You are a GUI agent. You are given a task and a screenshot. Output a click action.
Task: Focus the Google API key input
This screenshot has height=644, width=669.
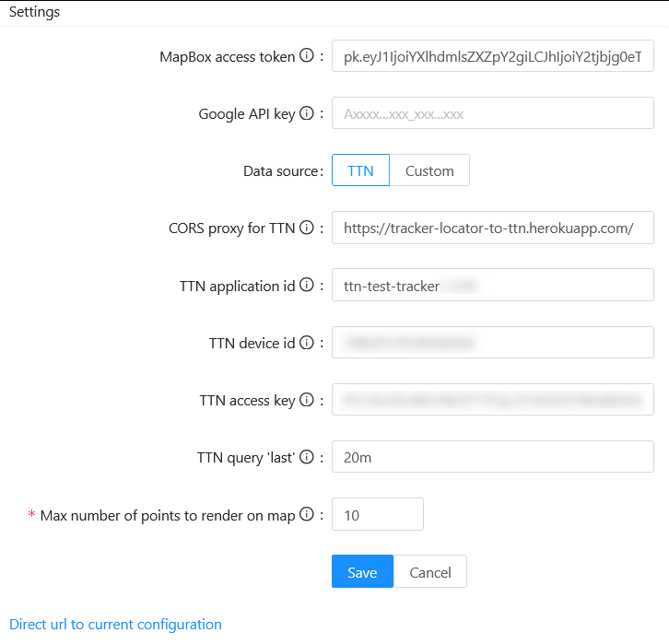[x=492, y=113]
